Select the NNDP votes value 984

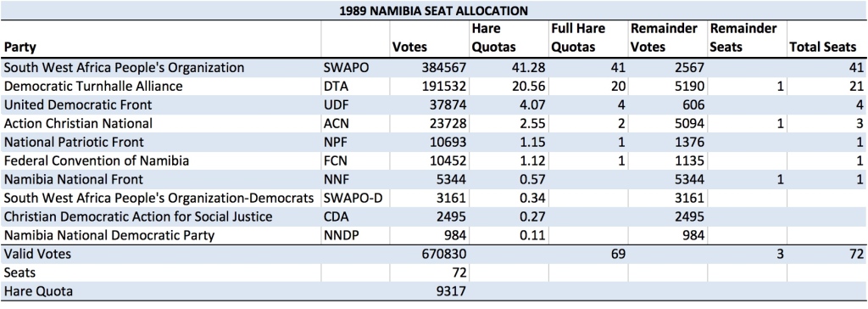click(x=454, y=235)
